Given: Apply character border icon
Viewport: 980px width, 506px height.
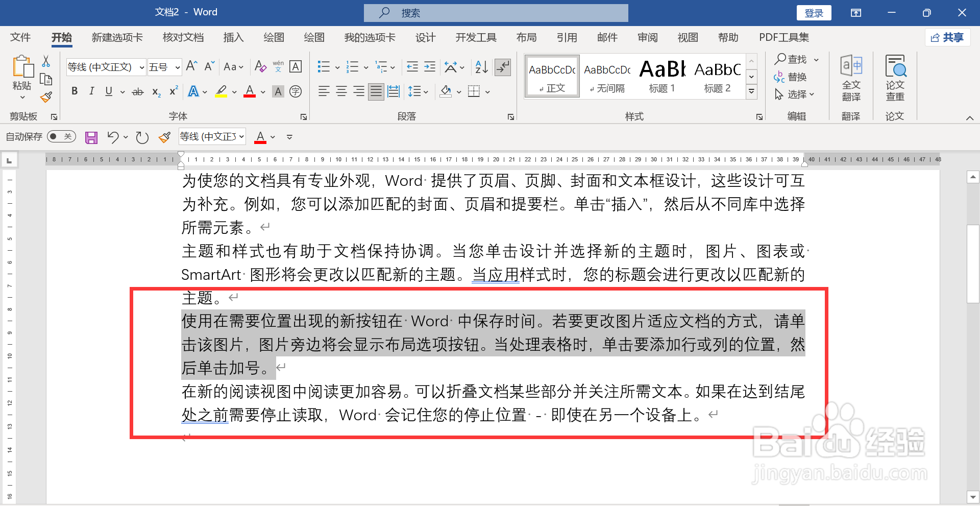Looking at the screenshot, I should (296, 66).
